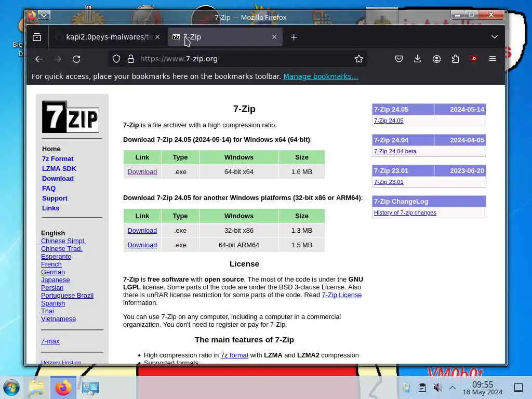Click the 7-Zip logo image

[x=71, y=117]
